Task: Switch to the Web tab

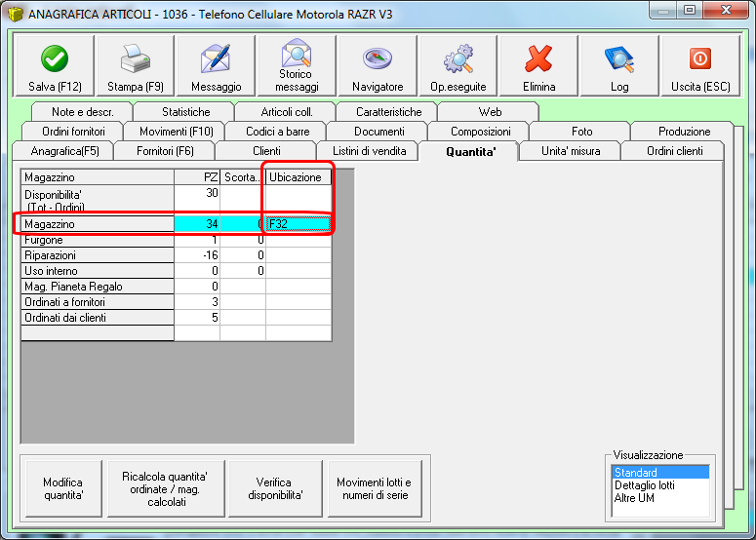Action: tap(490, 112)
